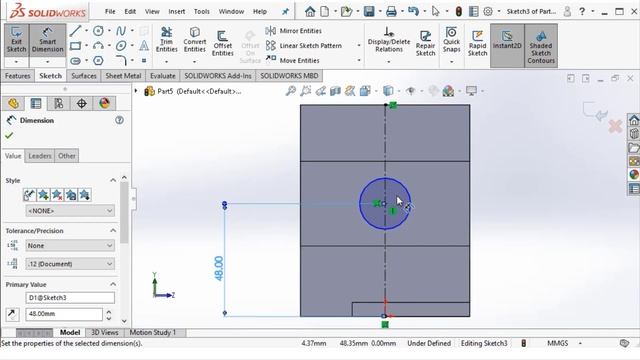Click Mirror Entities

(x=294, y=31)
